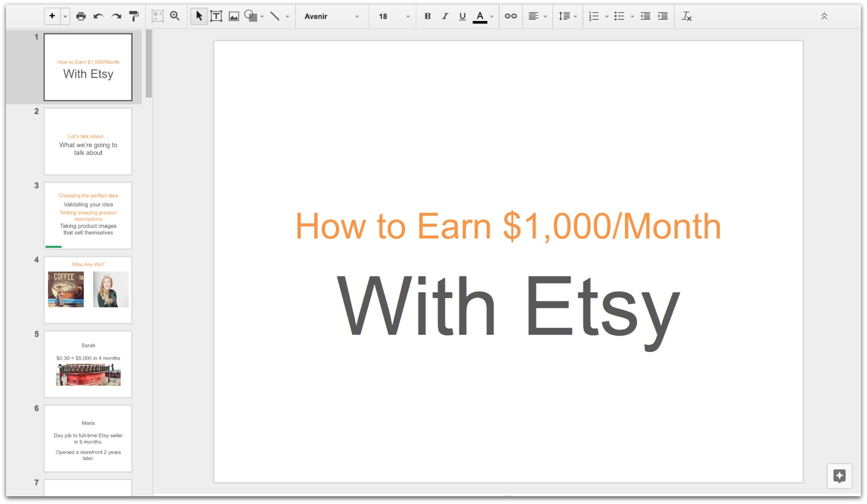This screenshot has height=504, width=867.
Task: Select slide 2 What we're going to talk about
Action: (88, 141)
